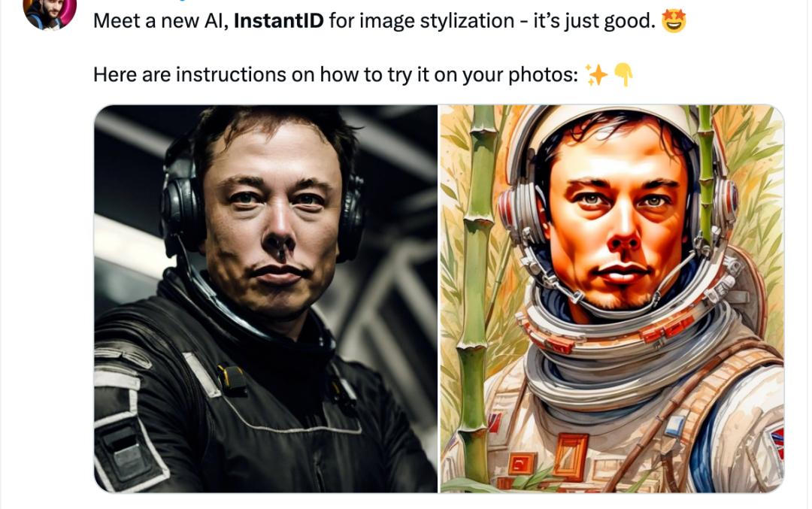
Task: Click the 'Here are instructions' tweet line
Action: (x=335, y=75)
